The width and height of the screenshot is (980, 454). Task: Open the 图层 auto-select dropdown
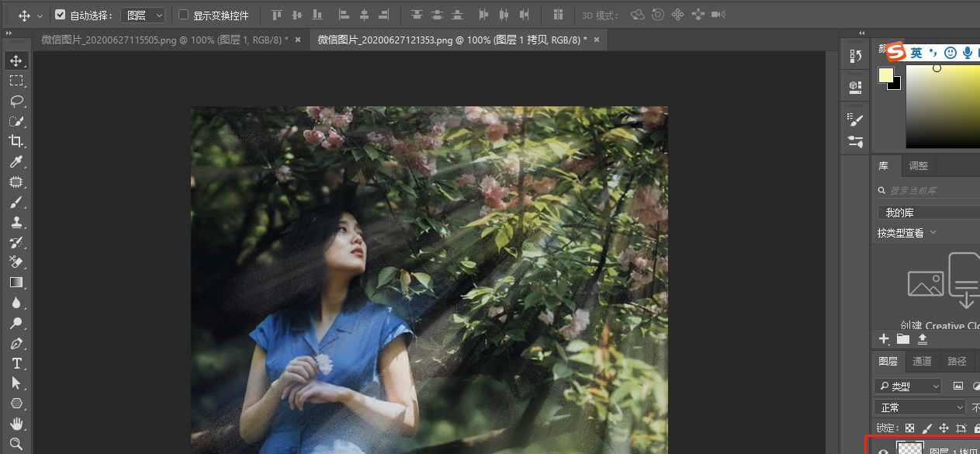[x=143, y=15]
